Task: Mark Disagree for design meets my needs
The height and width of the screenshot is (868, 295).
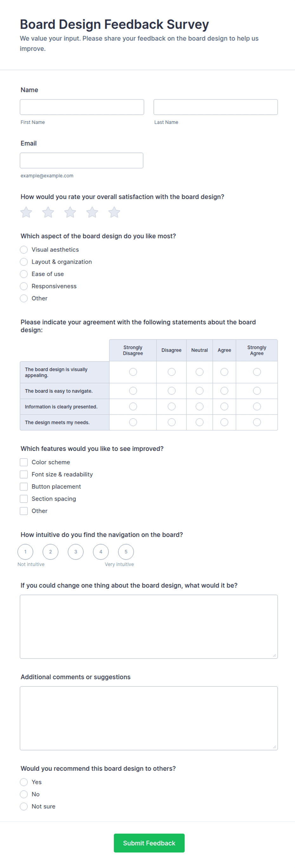Action: 172,422
